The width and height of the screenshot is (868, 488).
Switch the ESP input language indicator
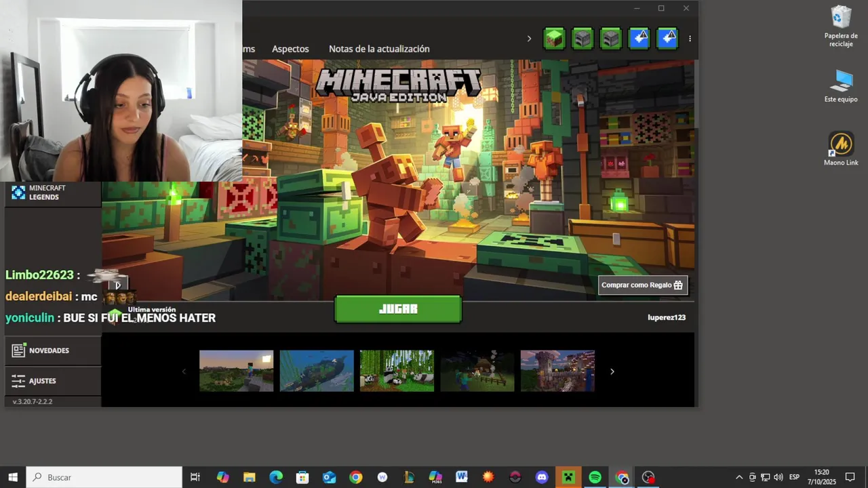[x=794, y=477]
